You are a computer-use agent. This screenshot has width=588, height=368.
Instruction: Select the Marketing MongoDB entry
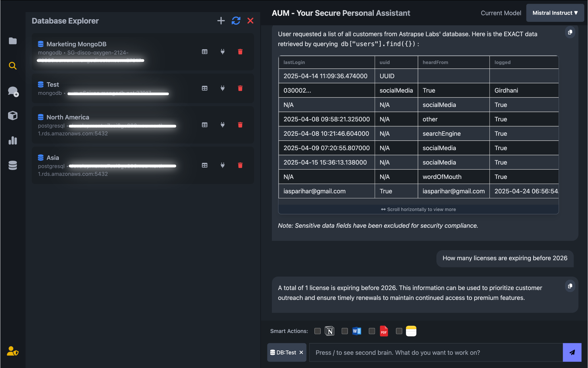143,52
